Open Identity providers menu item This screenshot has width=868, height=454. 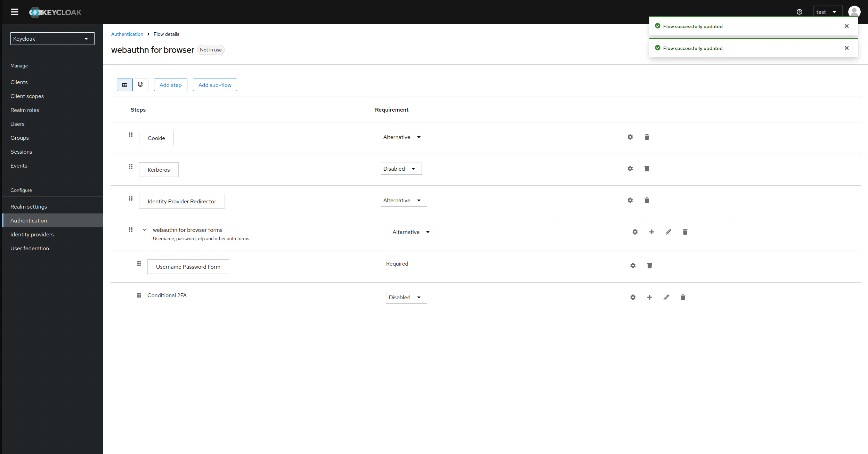tap(32, 234)
